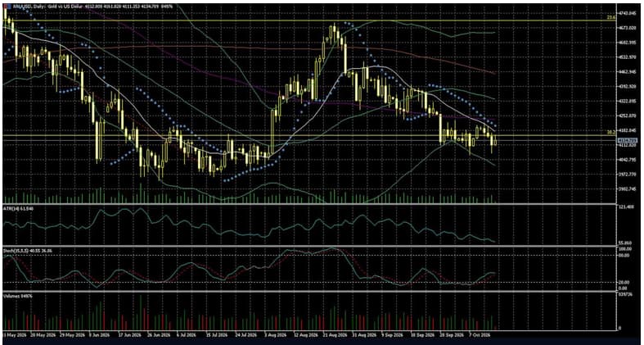Click the 9 Sep 2026 date label
Screen dimensions: 644x345
click(x=391, y=335)
